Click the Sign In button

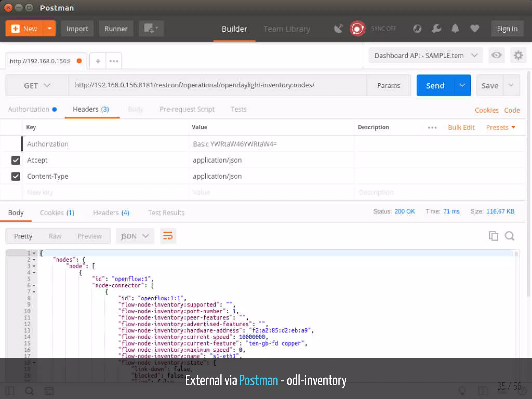click(x=507, y=29)
